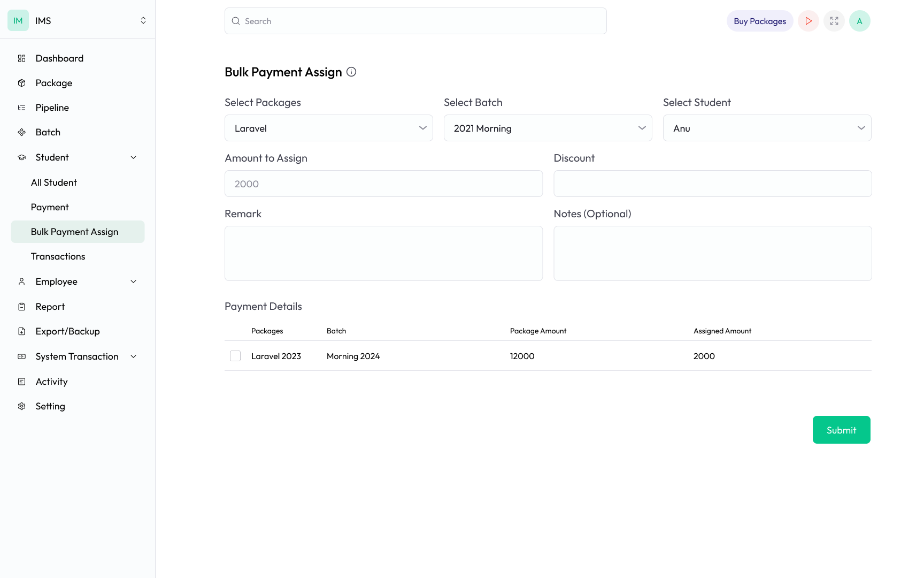This screenshot has height=578, width=924.
Task: Click the Dashboard grid icon
Action: coord(21,58)
